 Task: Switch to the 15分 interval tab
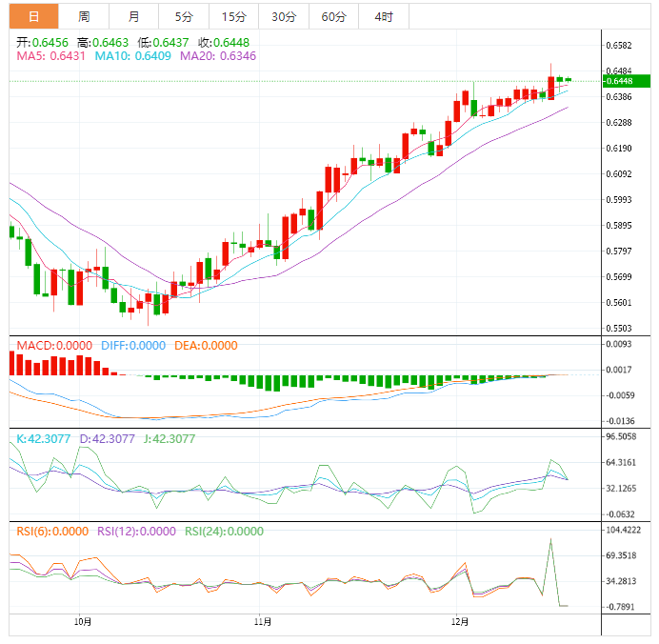point(232,16)
